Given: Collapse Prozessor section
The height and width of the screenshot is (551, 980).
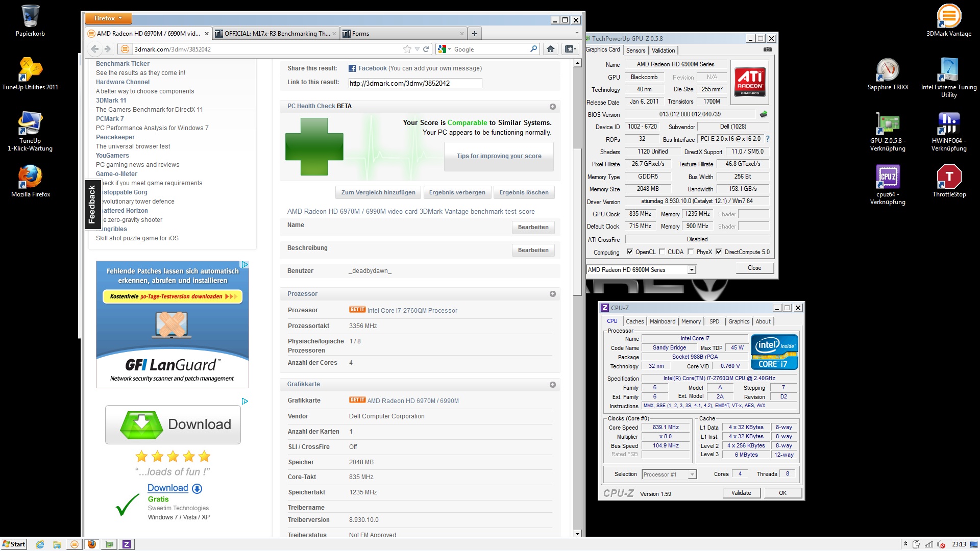Looking at the screenshot, I should pos(552,294).
